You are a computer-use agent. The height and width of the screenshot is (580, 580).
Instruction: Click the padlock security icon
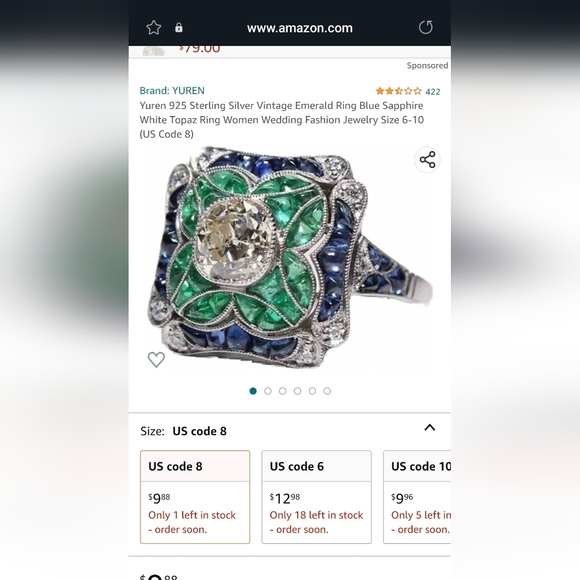tap(179, 28)
